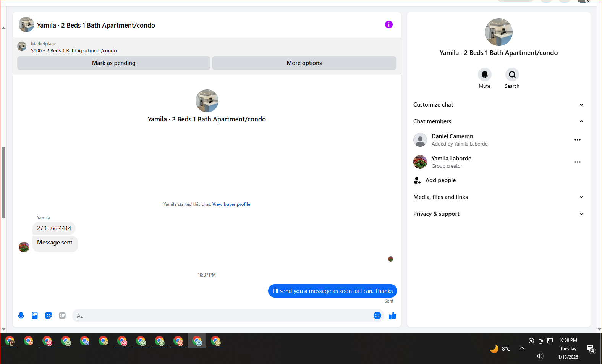Click the voice clip microphone icon

point(21,315)
